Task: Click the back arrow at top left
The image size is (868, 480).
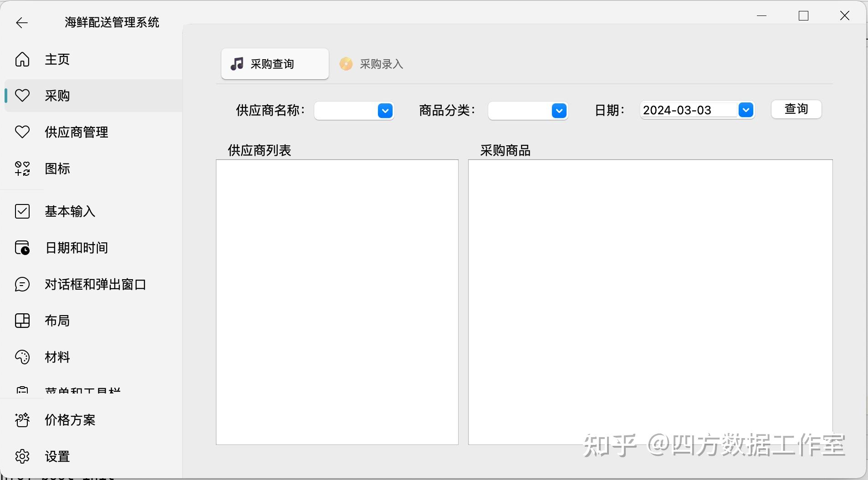Action: (x=21, y=23)
